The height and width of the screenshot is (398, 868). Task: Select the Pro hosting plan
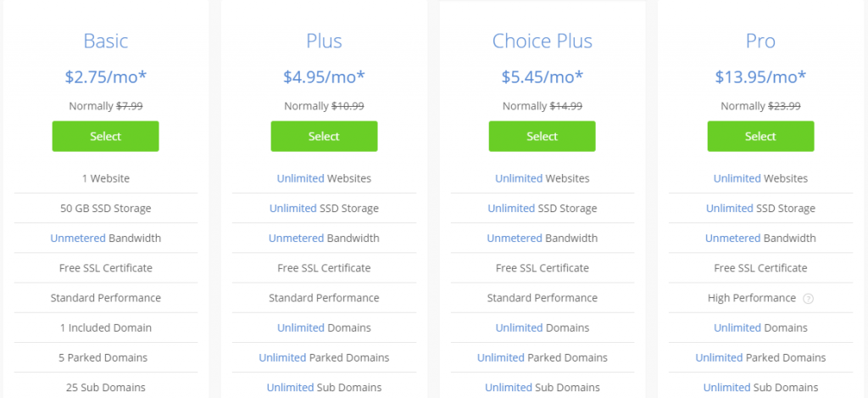760,137
